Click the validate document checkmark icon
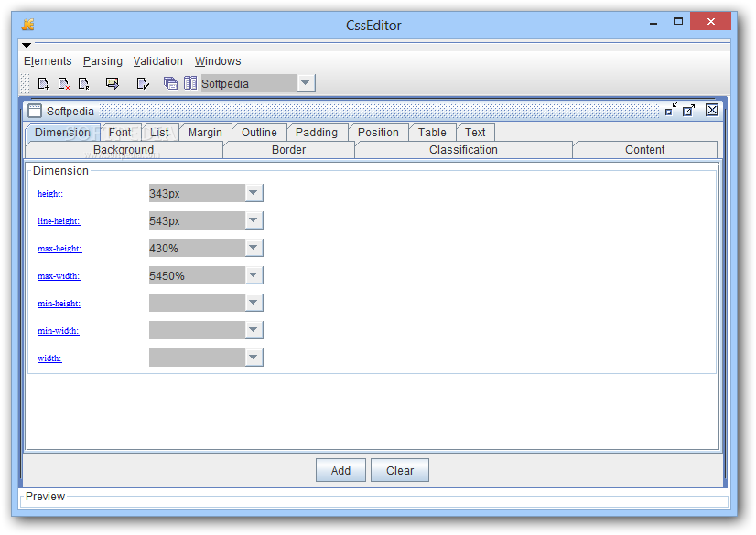 coord(143,84)
